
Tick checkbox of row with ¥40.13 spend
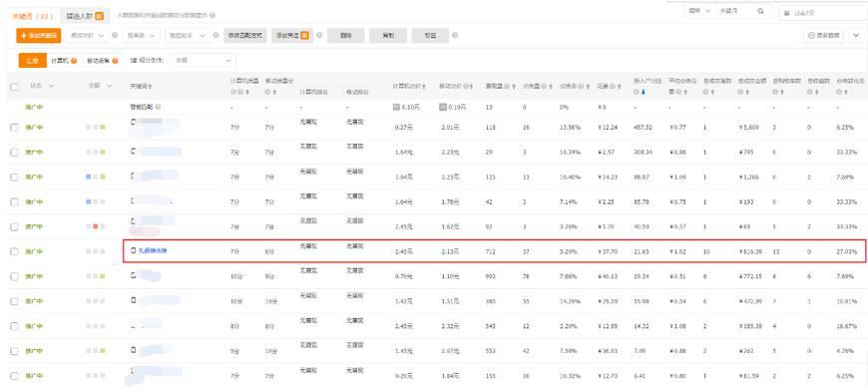(x=14, y=276)
